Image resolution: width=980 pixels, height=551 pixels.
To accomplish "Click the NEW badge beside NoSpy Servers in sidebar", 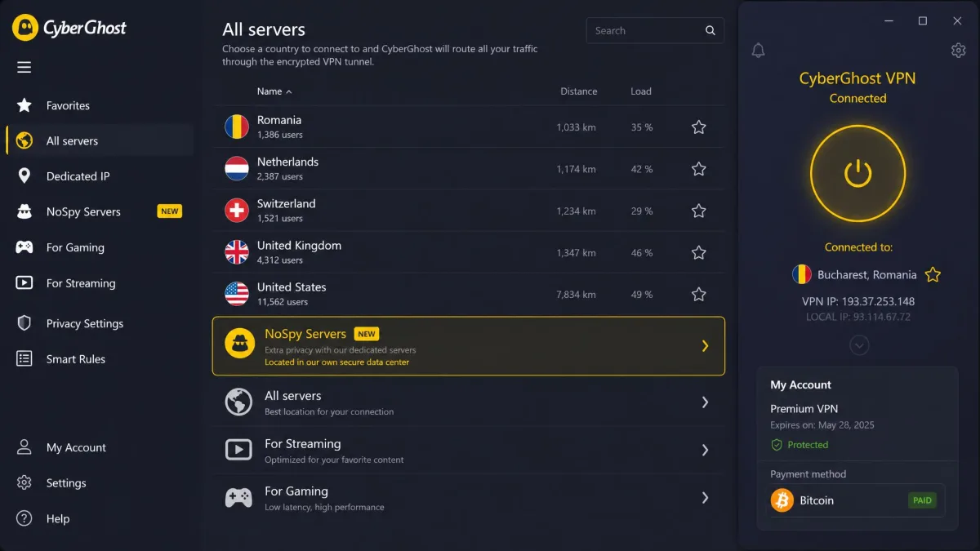I will coord(169,211).
